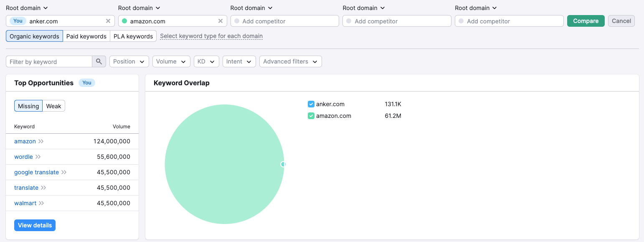Select the Organic keywords tab
Viewport: 644px width, 242px height.
coord(34,36)
